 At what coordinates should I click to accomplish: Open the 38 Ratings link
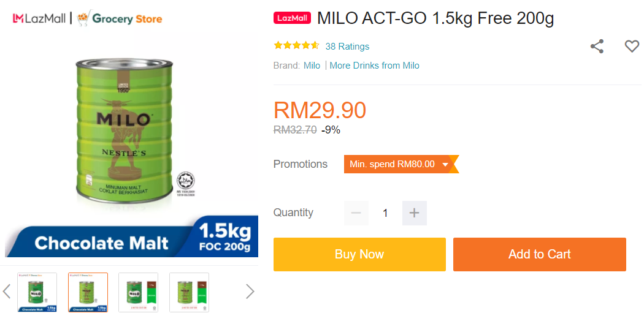pos(347,47)
